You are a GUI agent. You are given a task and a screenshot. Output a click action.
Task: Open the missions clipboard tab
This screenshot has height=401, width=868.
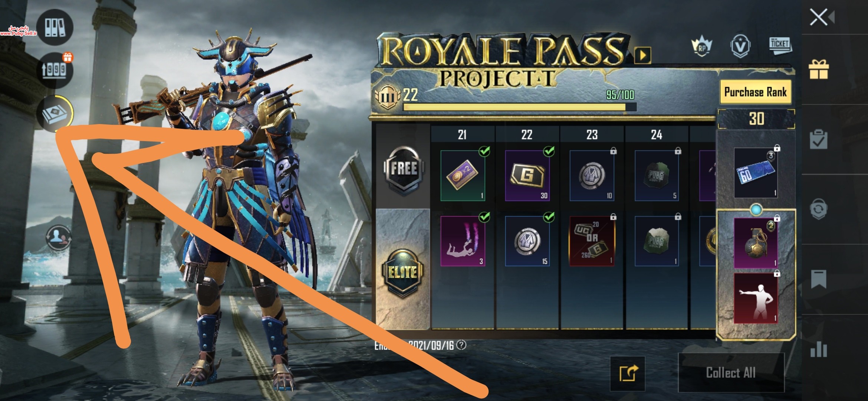pos(819,139)
